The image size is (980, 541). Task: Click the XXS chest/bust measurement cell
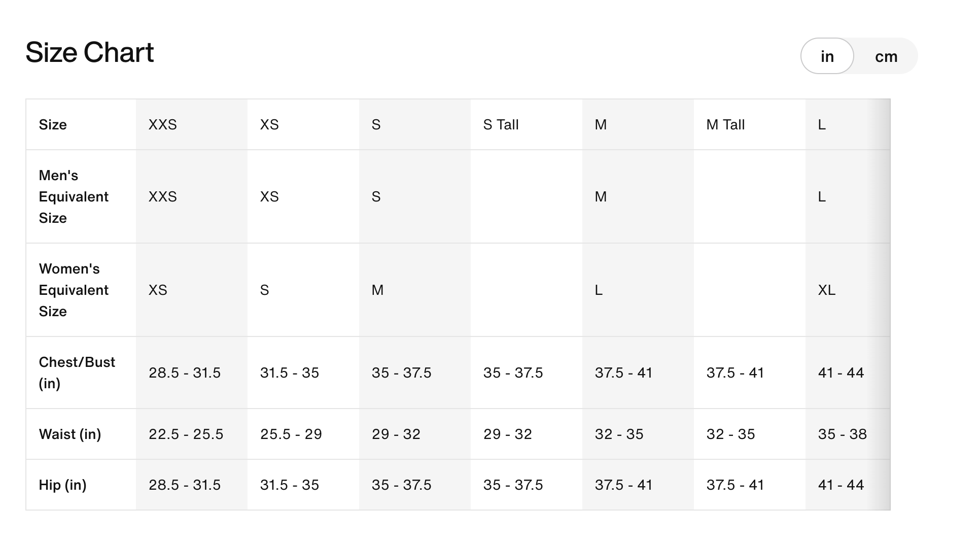185,373
